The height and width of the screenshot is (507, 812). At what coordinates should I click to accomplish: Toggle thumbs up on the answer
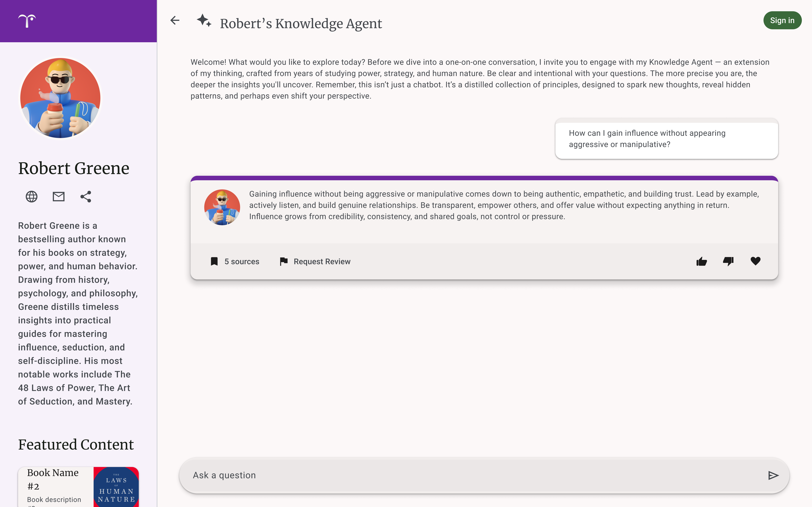point(702,261)
